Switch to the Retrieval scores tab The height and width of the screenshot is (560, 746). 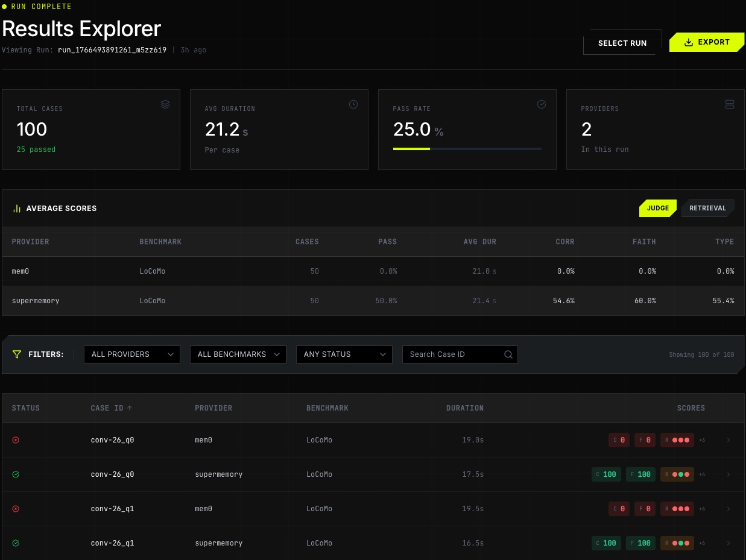click(708, 208)
